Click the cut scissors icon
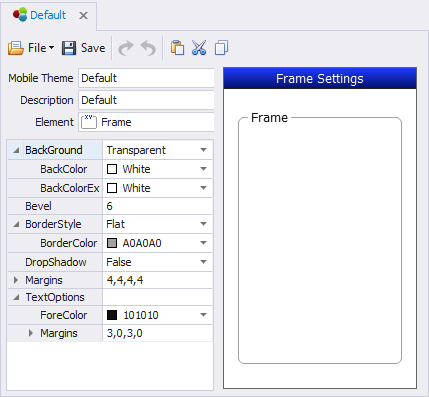Screen dimensions: 429x397 pyautogui.click(x=199, y=48)
